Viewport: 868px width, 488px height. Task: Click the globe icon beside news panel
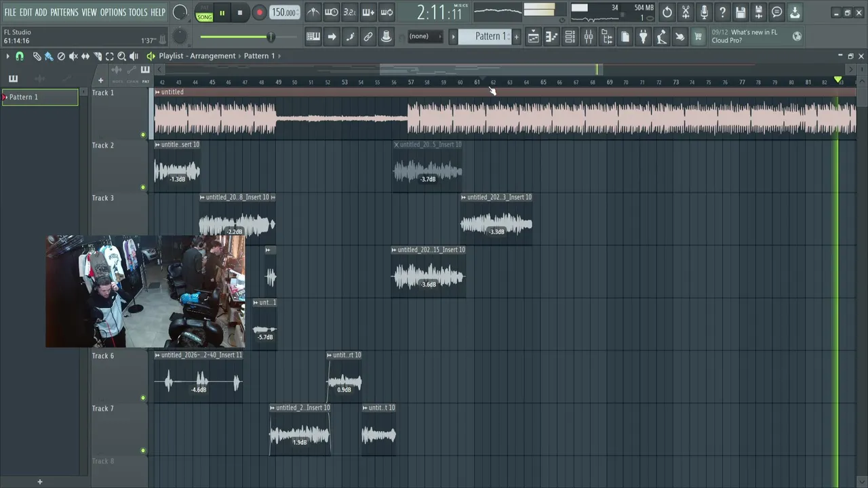[x=797, y=37]
